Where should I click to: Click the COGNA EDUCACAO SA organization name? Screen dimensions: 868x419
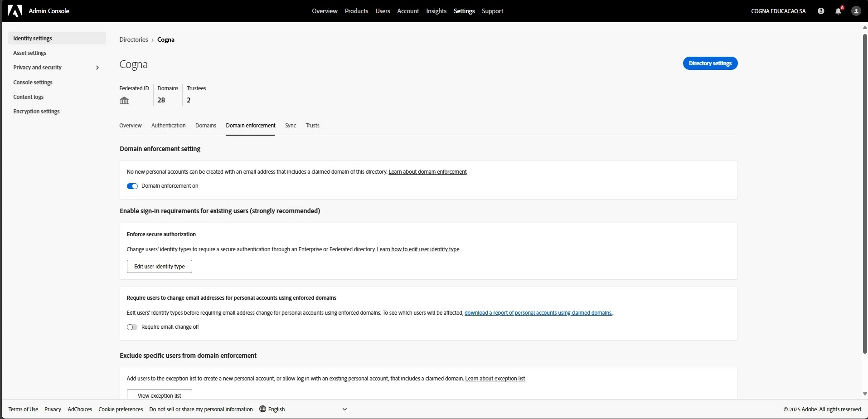778,11
